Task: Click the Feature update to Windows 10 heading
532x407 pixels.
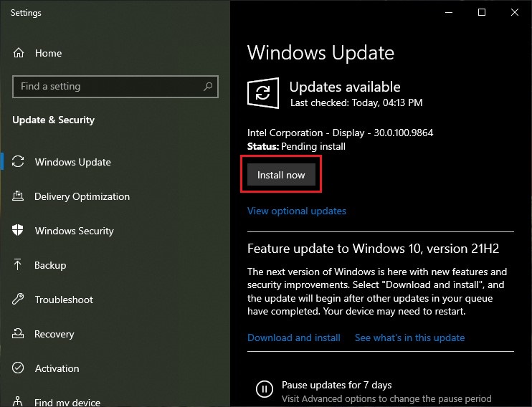Action: tap(374, 249)
